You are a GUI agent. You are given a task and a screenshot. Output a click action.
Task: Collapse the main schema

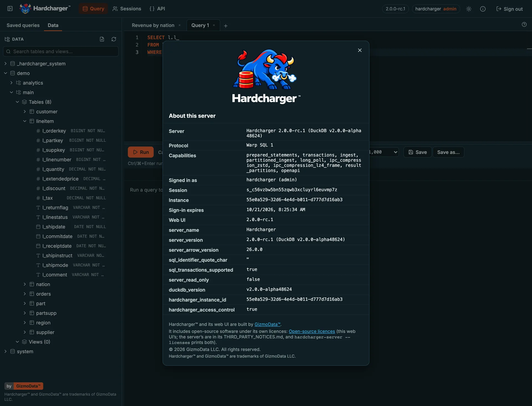[11, 92]
